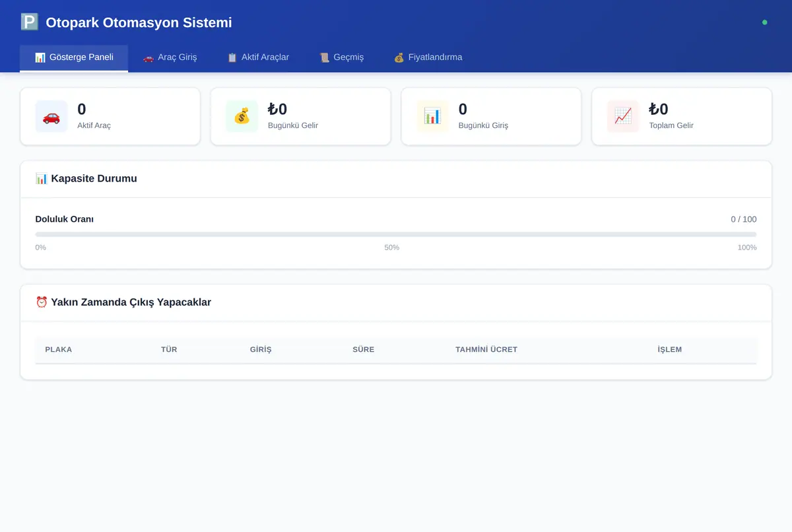This screenshot has width=792, height=532.
Task: Click the PLAKA column header
Action: 59,349
